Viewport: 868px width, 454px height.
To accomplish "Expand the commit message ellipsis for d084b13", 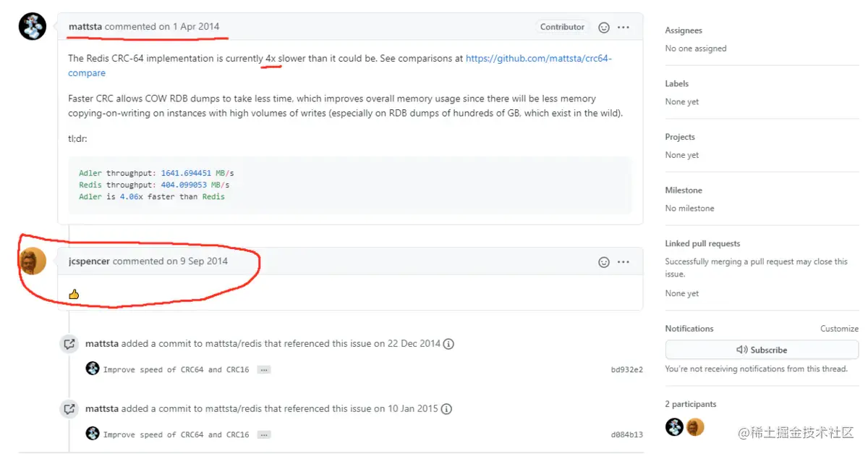I will [264, 435].
